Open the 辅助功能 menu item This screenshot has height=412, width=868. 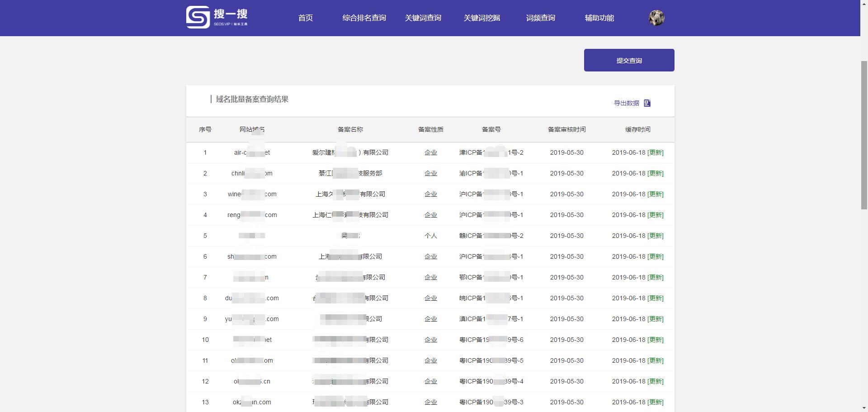point(599,18)
